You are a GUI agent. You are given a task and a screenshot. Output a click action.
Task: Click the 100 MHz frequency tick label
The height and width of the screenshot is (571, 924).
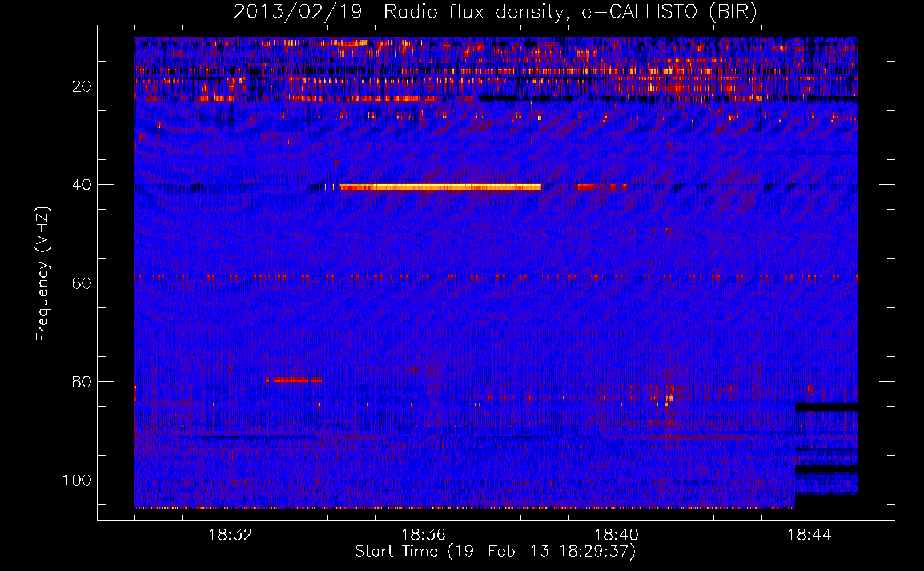pyautogui.click(x=77, y=480)
